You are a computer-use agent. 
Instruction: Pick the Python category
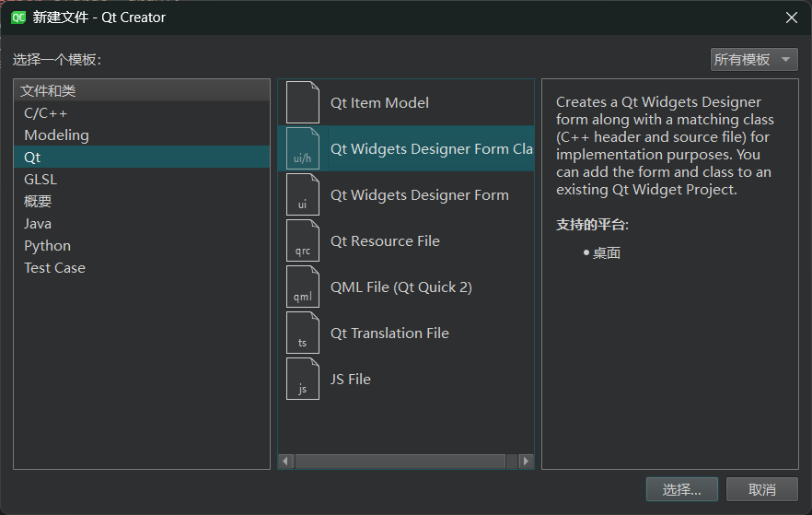pos(47,245)
